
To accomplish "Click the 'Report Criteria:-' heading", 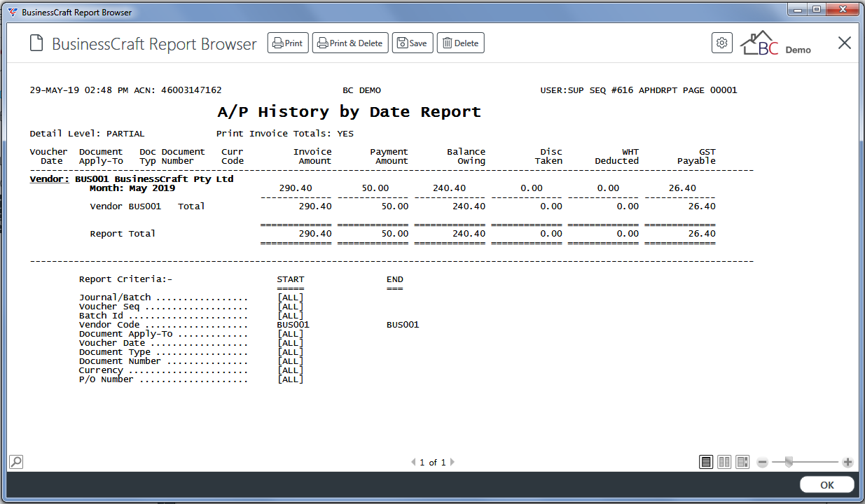I will (125, 279).
